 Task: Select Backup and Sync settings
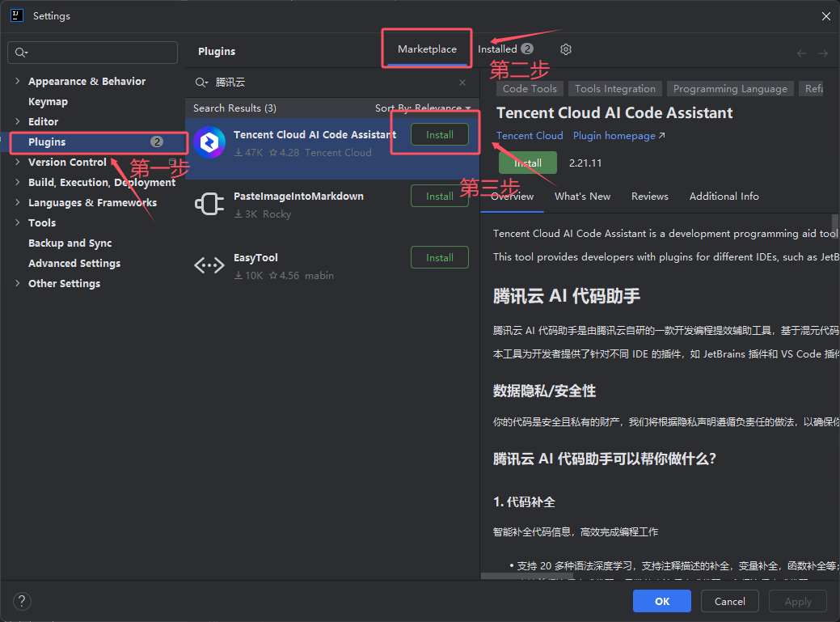tap(70, 243)
